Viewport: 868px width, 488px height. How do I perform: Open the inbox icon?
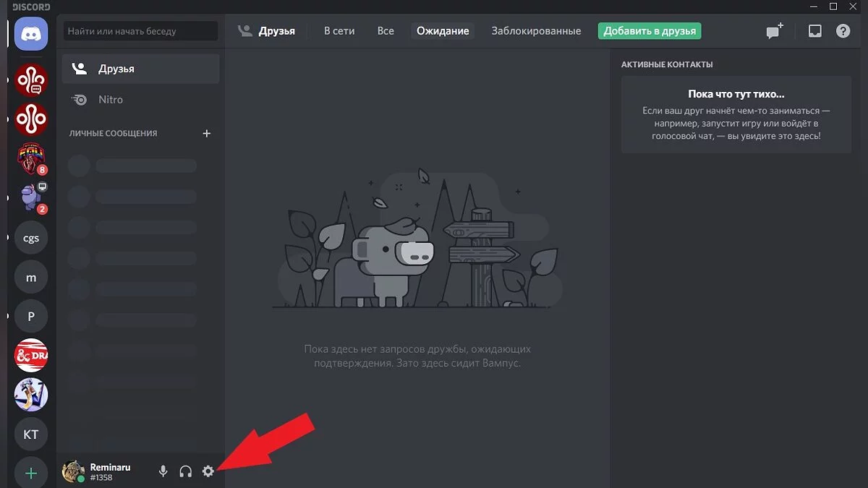coord(815,31)
